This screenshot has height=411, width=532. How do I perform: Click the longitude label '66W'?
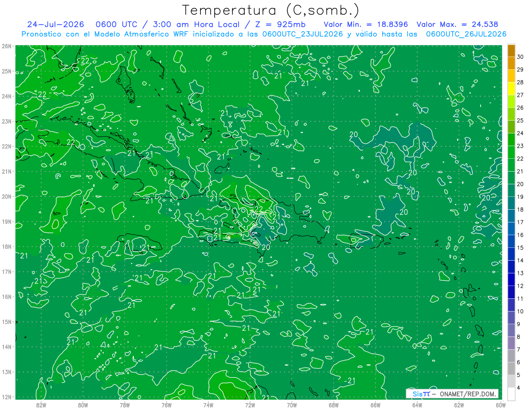[x=375, y=405]
